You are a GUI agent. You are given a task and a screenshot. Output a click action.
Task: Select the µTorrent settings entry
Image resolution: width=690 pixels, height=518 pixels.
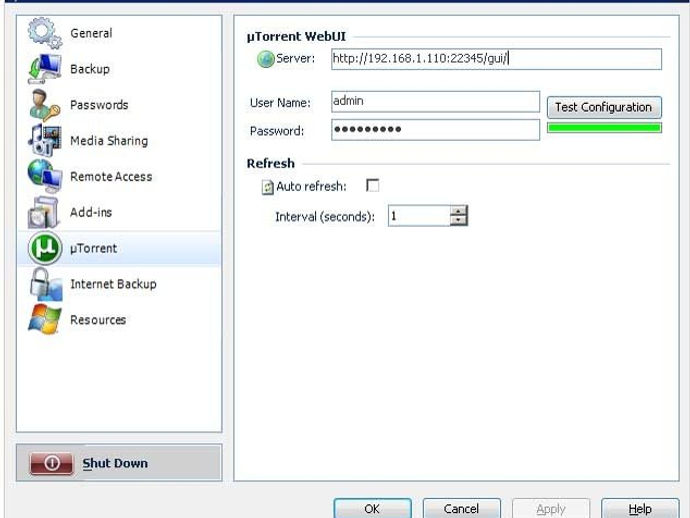(119, 248)
